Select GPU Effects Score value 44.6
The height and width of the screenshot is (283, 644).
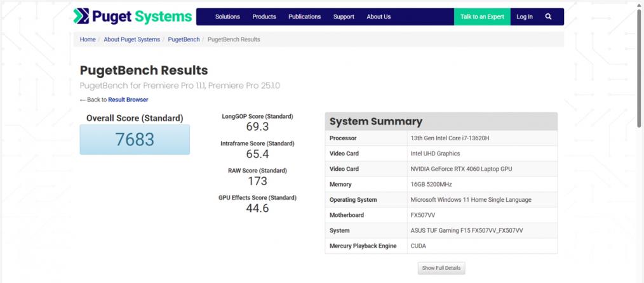(x=257, y=208)
